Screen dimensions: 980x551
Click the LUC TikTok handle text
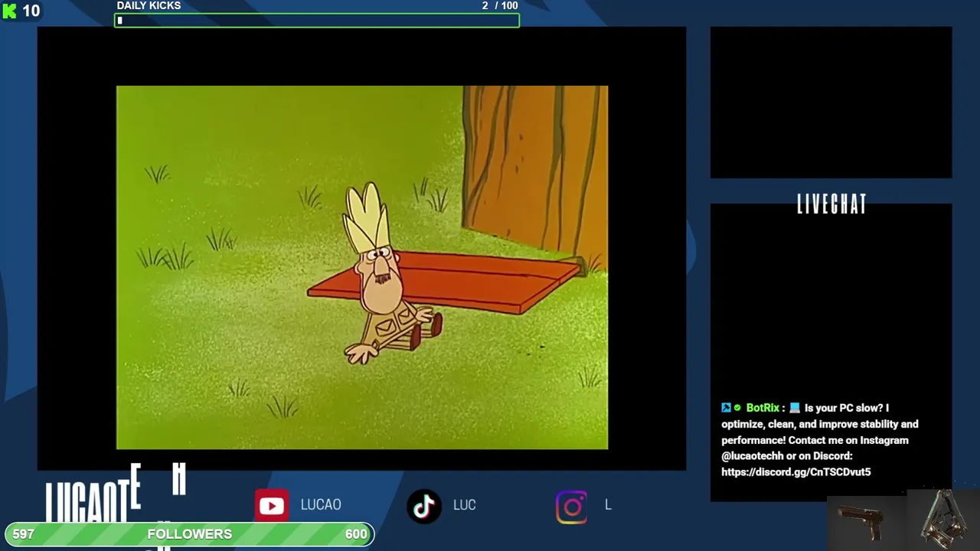tap(465, 505)
